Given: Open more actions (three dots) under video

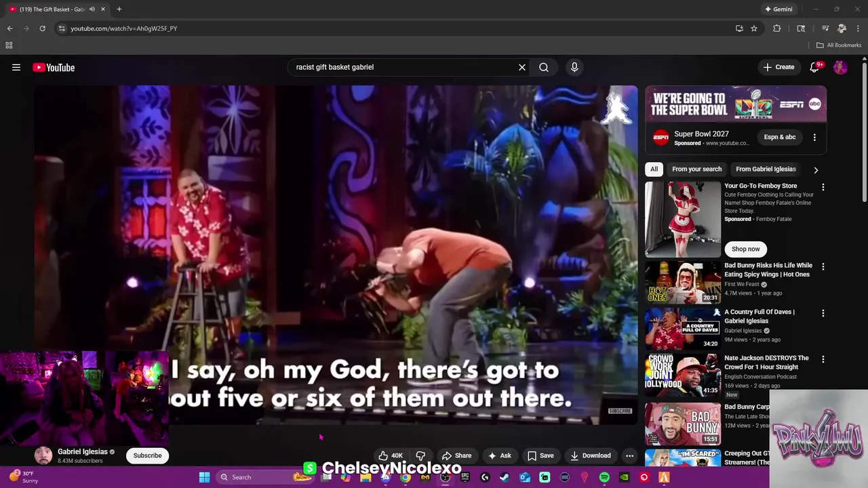Looking at the screenshot, I should [x=629, y=455].
